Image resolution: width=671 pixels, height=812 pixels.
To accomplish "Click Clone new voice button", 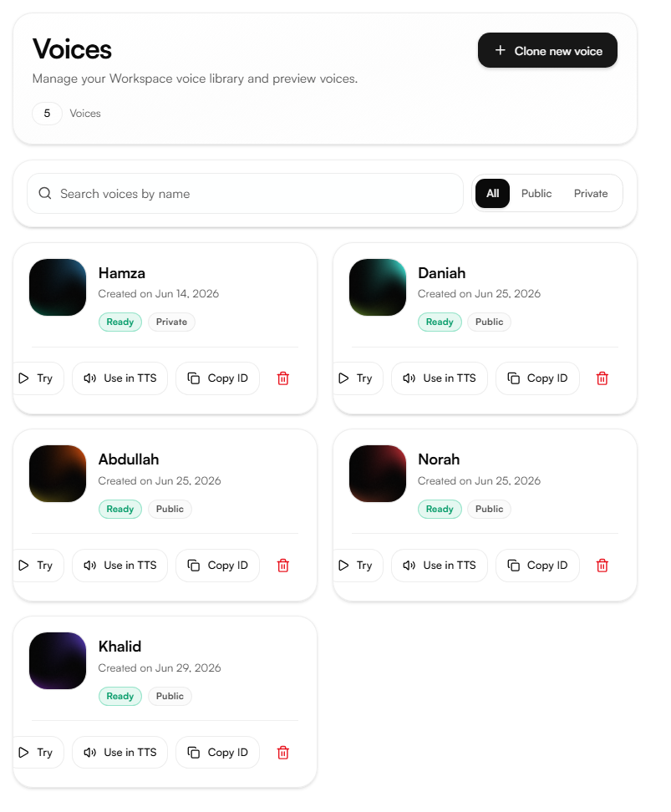I will pos(547,50).
